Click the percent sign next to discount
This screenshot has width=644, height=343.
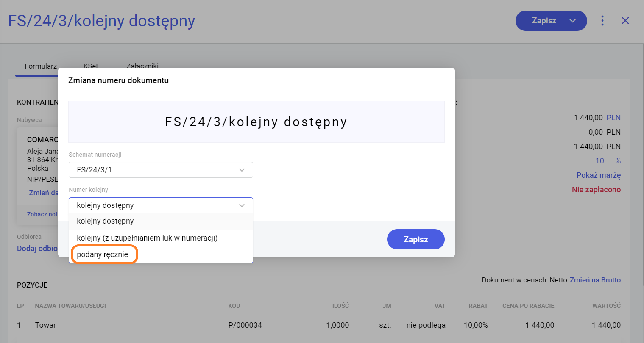click(618, 161)
